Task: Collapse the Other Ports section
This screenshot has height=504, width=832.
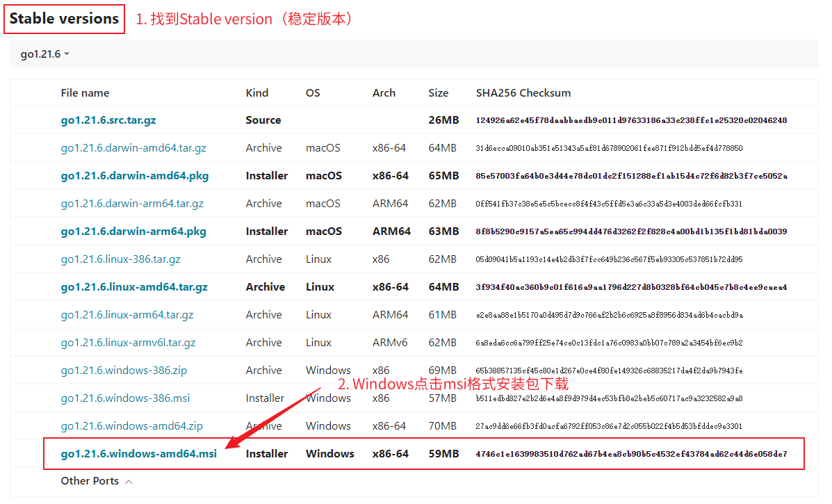Action: coord(96,481)
